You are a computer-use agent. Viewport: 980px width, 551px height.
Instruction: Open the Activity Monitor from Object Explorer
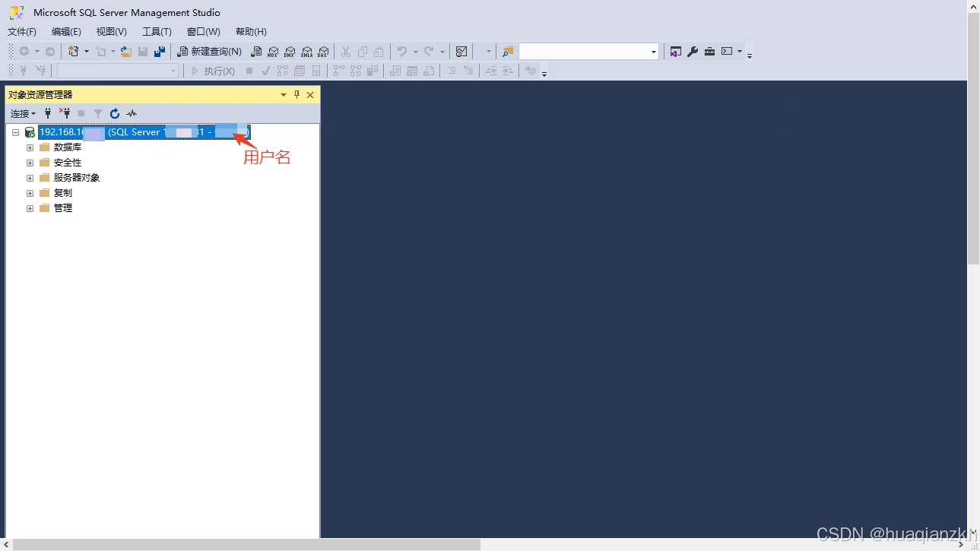(132, 113)
